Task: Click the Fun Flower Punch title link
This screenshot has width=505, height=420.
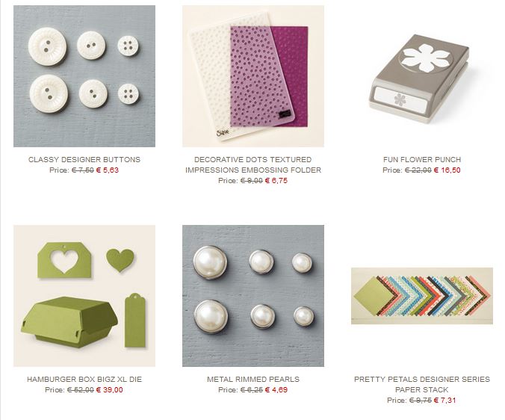Action: [x=422, y=159]
